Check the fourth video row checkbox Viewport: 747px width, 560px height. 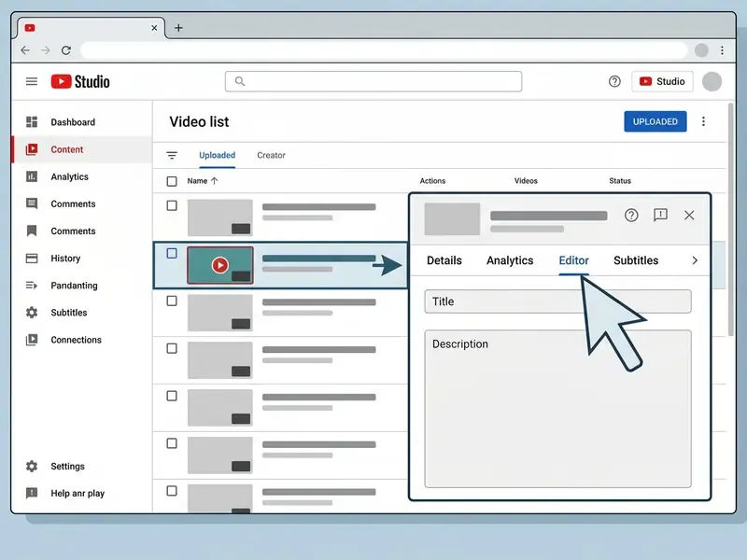coord(172,348)
